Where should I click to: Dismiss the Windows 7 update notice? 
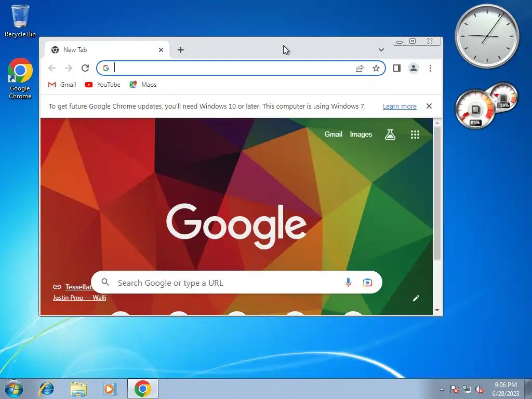point(429,106)
